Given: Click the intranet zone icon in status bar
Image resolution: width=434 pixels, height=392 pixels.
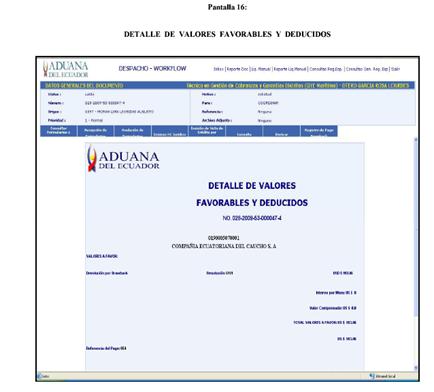Looking at the screenshot, I should (372, 376).
